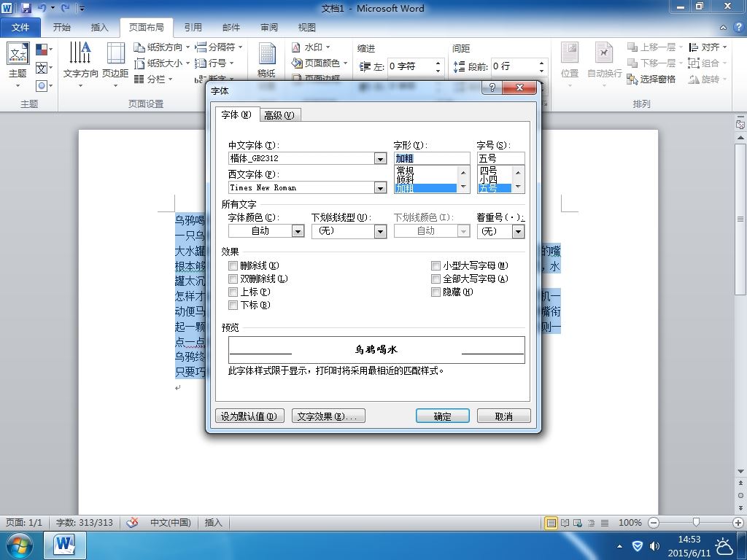Click OK (确定) button
Image resolution: width=747 pixels, height=560 pixels.
tap(443, 416)
